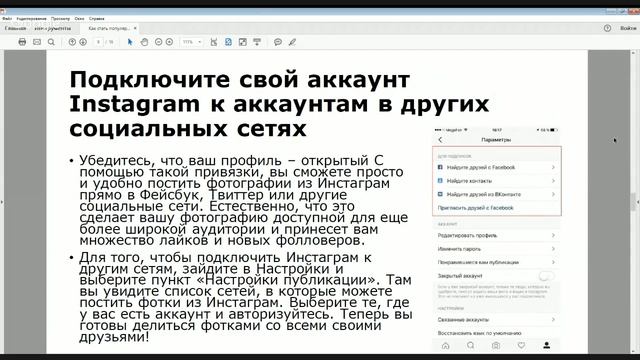
Task: Click the Print icon in the toolbar
Action: [22, 42]
